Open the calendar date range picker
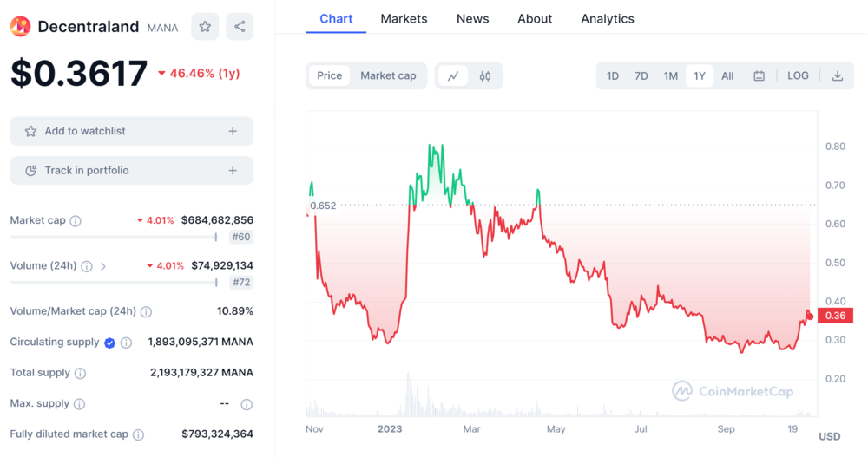 (759, 76)
